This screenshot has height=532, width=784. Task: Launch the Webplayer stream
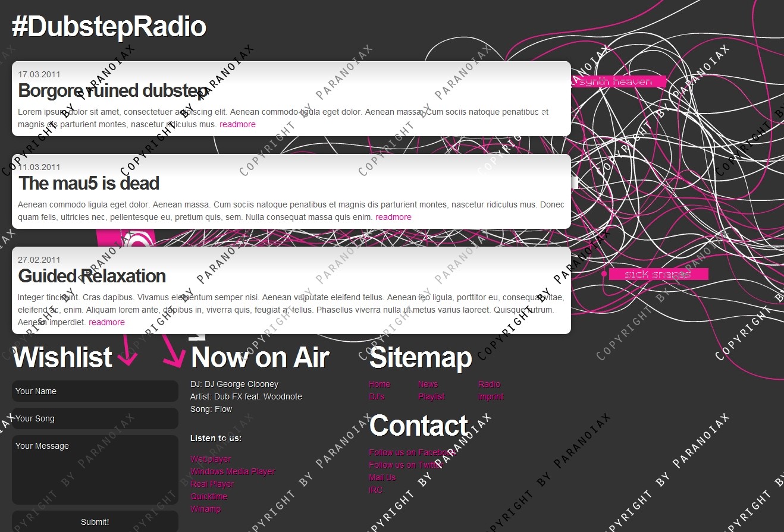coord(211,459)
